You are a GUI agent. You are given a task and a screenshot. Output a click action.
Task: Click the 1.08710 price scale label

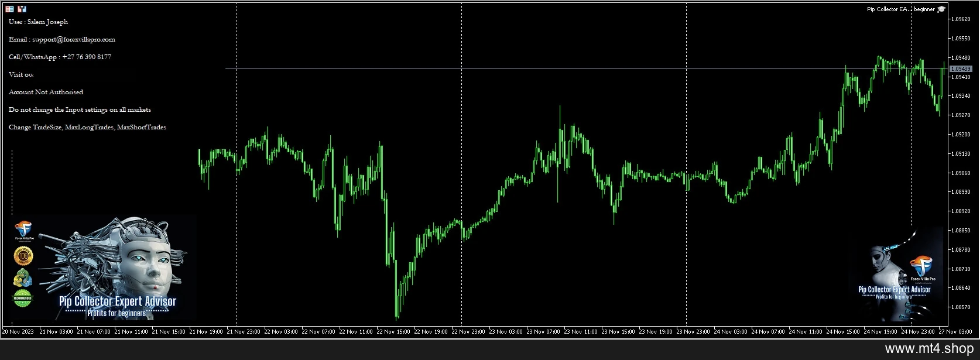(x=961, y=269)
